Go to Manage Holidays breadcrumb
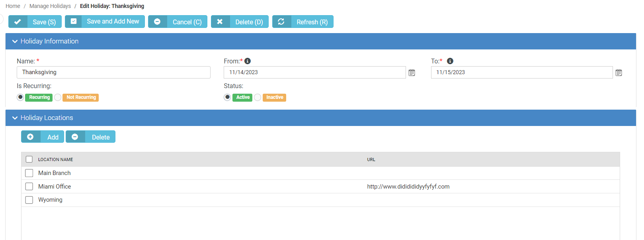This screenshot has height=240, width=644. tap(50, 6)
